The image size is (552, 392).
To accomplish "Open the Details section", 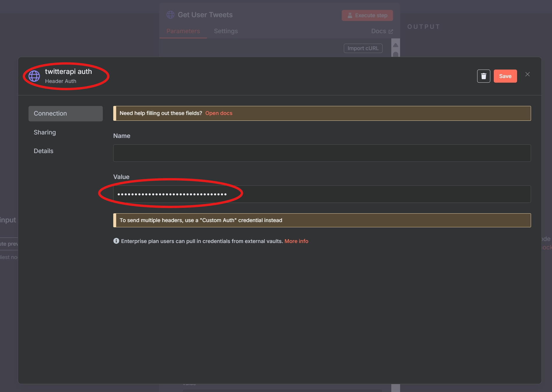I will [x=44, y=151].
